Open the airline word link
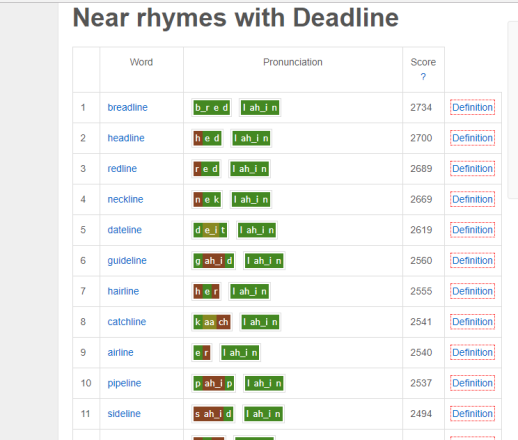The width and height of the screenshot is (518, 440). (x=120, y=353)
